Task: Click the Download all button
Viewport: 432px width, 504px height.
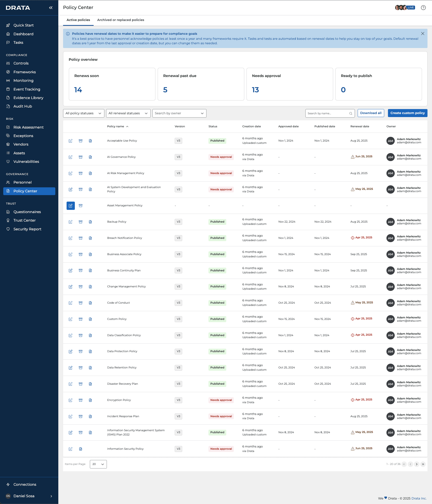Action: [x=371, y=113]
